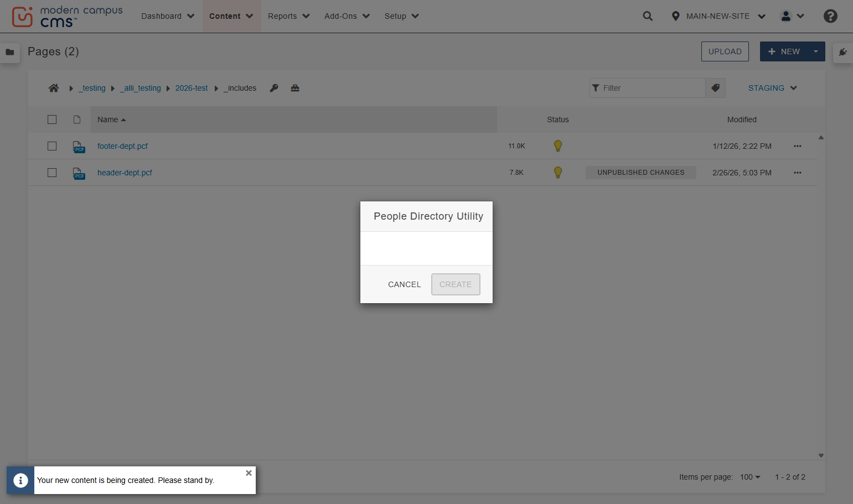The image size is (853, 504).
Task: Click the PCF file icon for header-dept.pcf
Action: (x=79, y=173)
